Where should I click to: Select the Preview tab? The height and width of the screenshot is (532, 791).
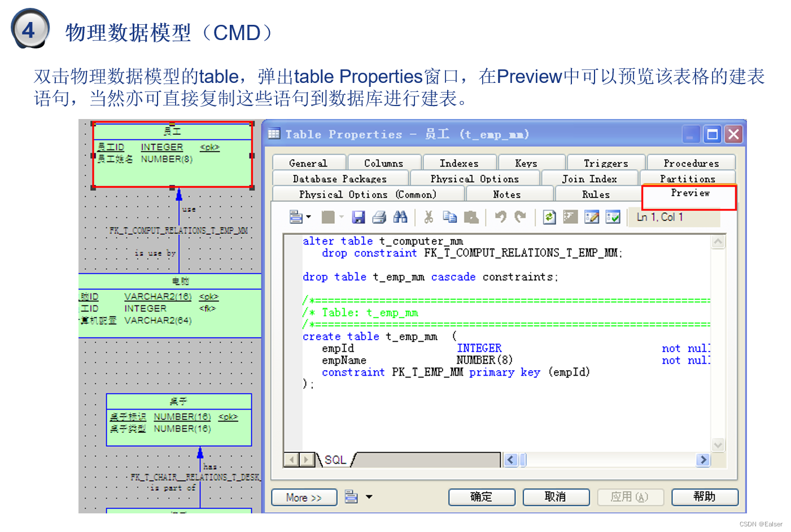coord(690,193)
